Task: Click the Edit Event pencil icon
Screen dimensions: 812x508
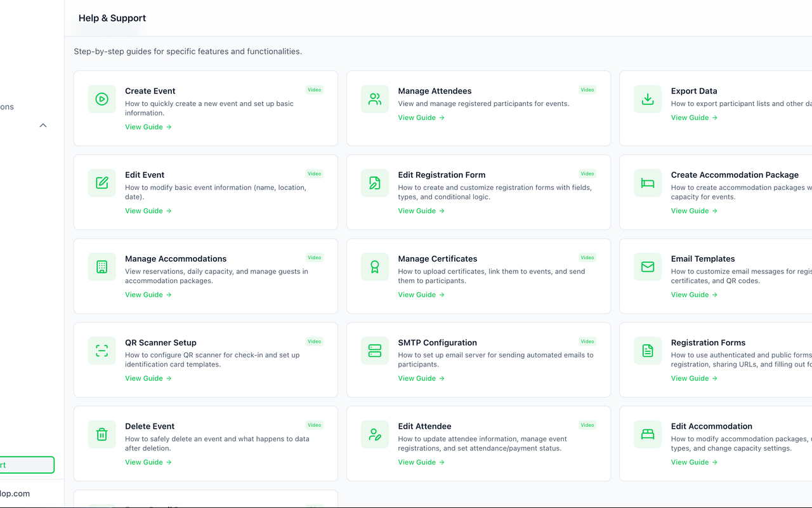Action: [101, 183]
